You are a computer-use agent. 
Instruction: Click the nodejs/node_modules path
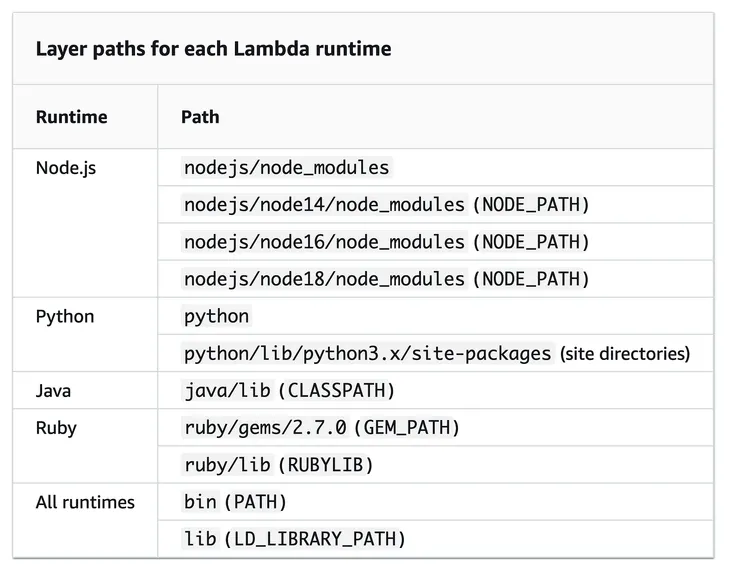[x=287, y=168]
